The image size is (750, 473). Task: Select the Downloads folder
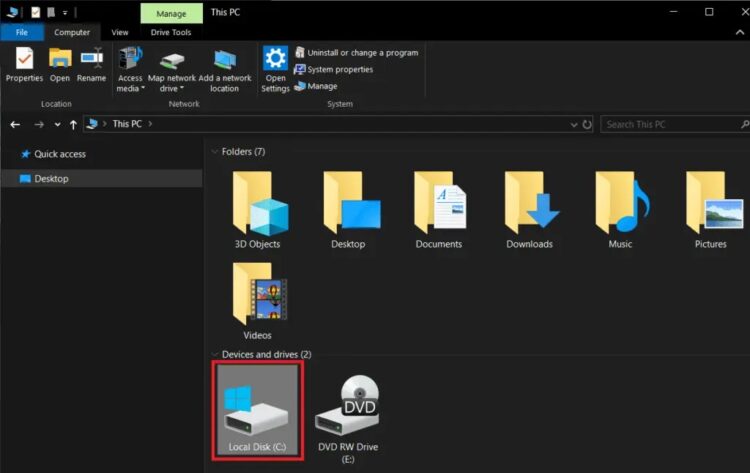(x=530, y=210)
